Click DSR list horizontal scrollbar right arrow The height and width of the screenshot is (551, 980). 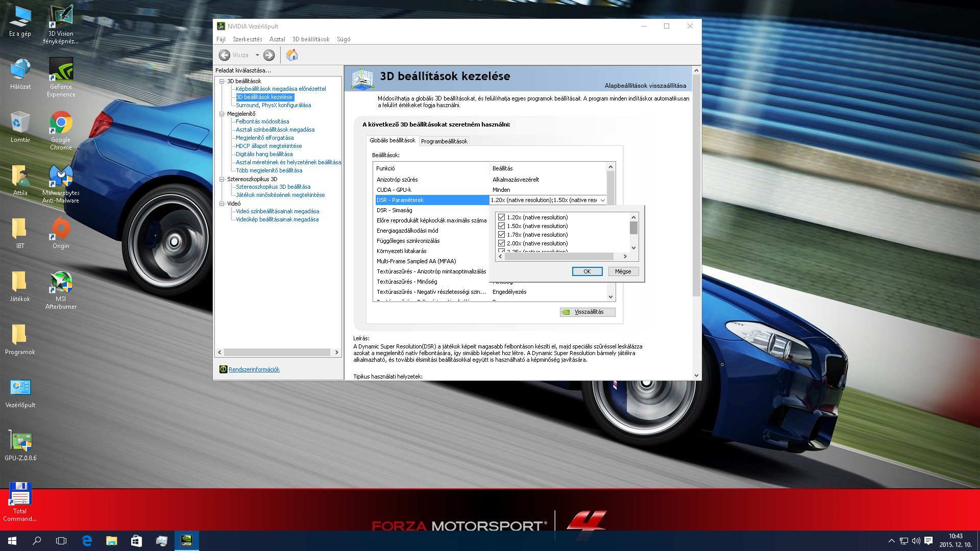coord(625,256)
